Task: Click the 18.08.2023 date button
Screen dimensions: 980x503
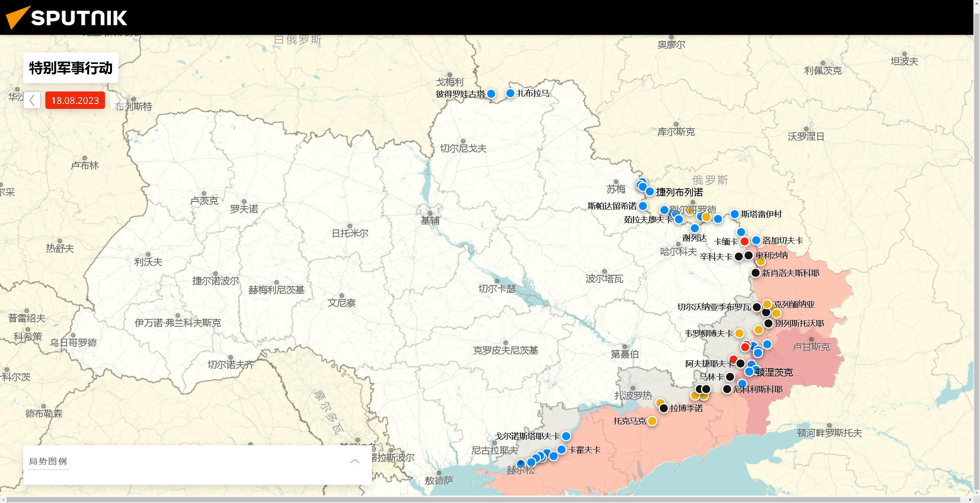Action: pyautogui.click(x=75, y=100)
